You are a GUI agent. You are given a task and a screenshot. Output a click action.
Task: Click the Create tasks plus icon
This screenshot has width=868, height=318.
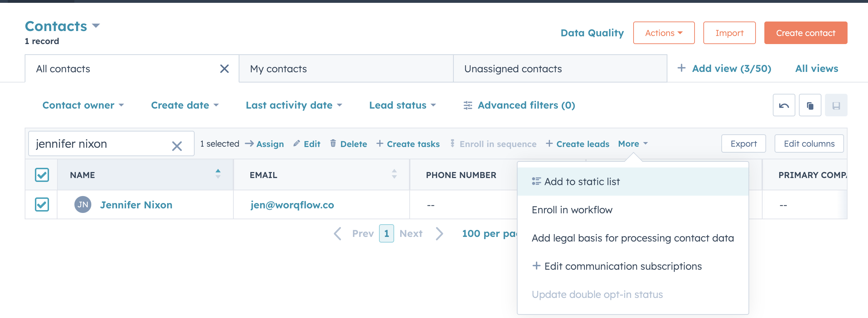pyautogui.click(x=380, y=143)
